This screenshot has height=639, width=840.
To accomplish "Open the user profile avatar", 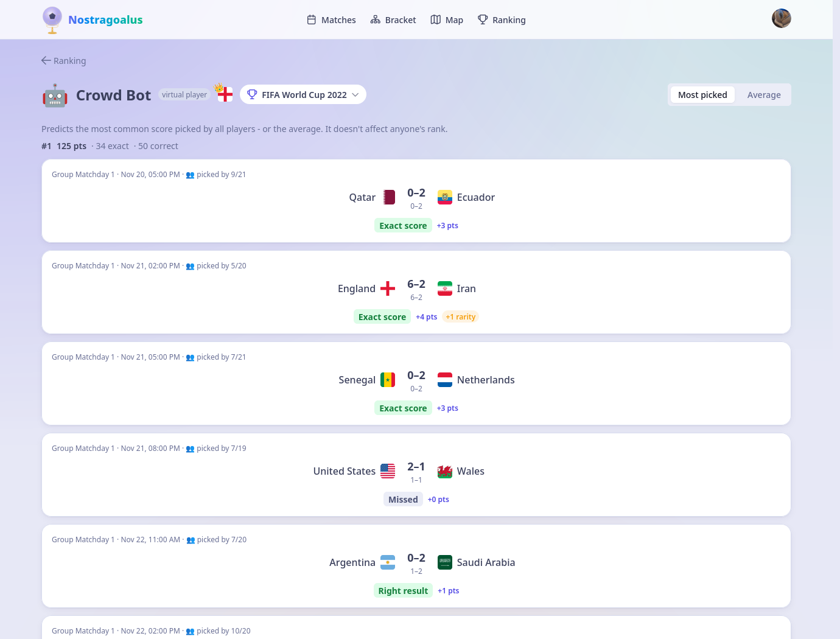I will click(782, 18).
